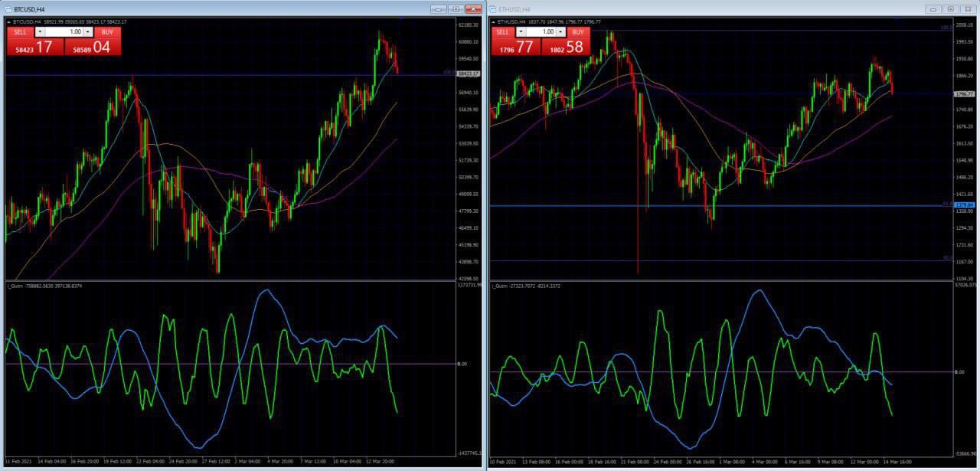Click the BTCUSD volume field showing 1.00
The height and width of the screenshot is (471, 980).
click(x=64, y=32)
